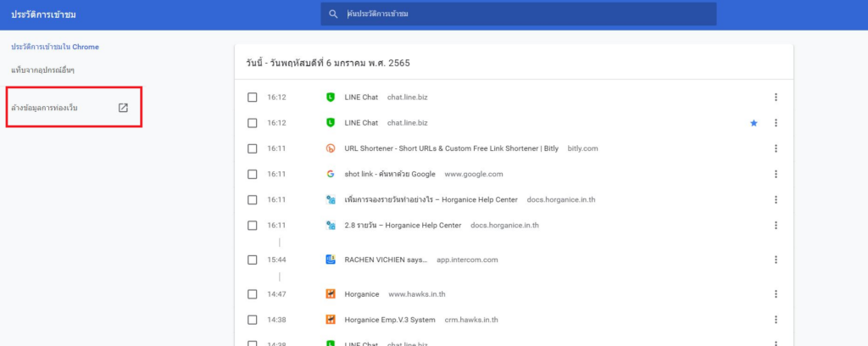Image resolution: width=868 pixels, height=346 pixels.
Task: Click the www.google.com domain text
Action: [x=474, y=175]
